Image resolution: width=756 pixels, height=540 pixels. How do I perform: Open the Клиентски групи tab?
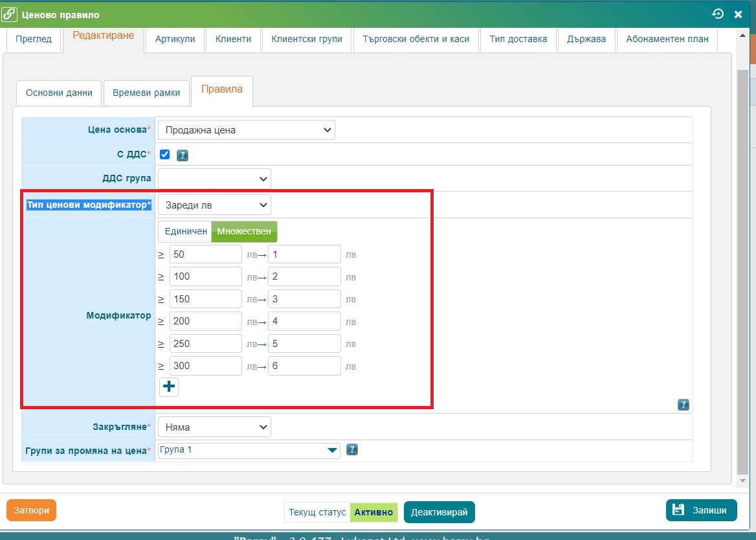coord(307,39)
